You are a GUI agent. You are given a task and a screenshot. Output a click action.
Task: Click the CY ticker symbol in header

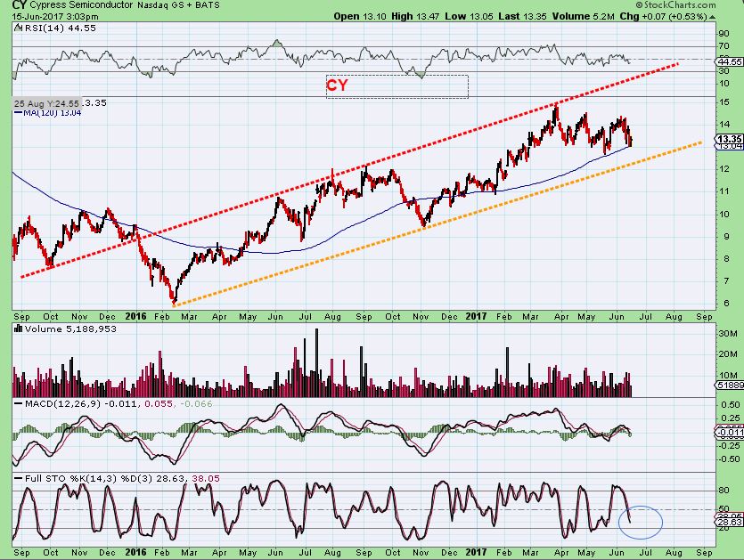(20, 5)
